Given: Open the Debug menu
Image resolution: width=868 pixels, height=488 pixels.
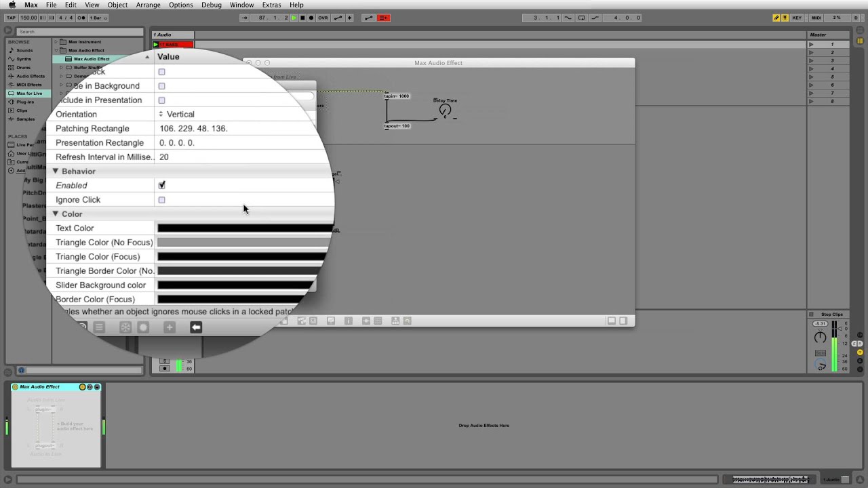Looking at the screenshot, I should pyautogui.click(x=212, y=5).
